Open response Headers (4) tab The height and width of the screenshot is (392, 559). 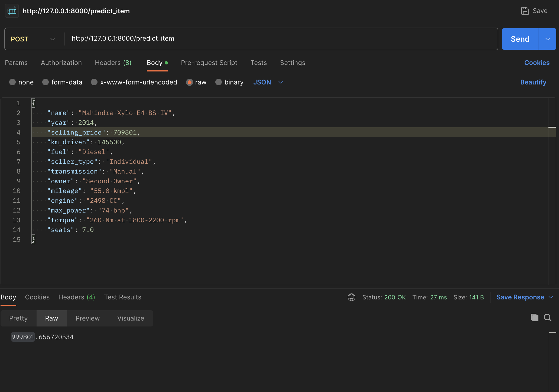pyautogui.click(x=77, y=297)
